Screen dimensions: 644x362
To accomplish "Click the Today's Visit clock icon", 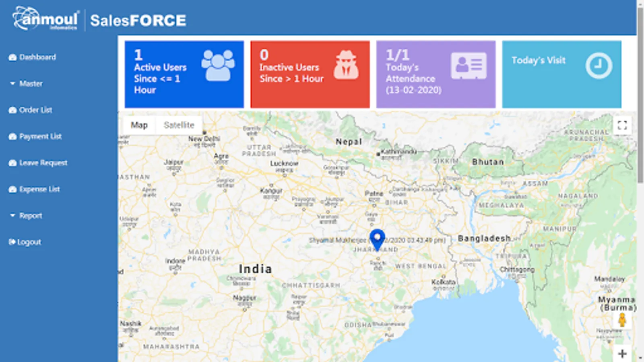I will pos(599,66).
